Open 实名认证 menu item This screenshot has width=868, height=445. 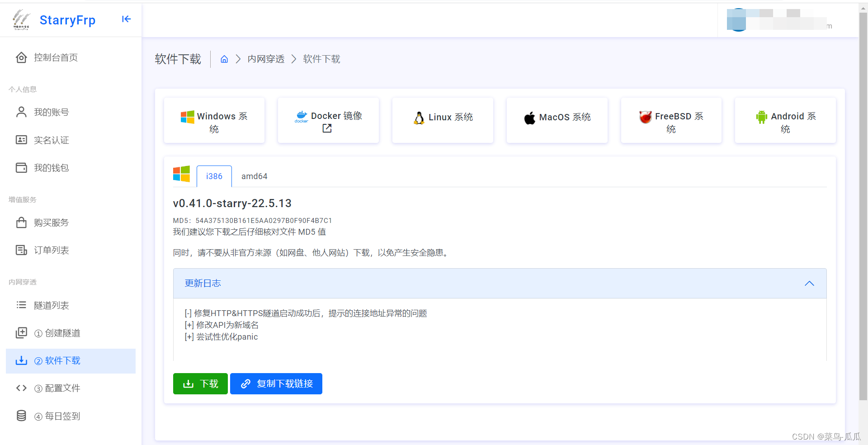[71, 140]
